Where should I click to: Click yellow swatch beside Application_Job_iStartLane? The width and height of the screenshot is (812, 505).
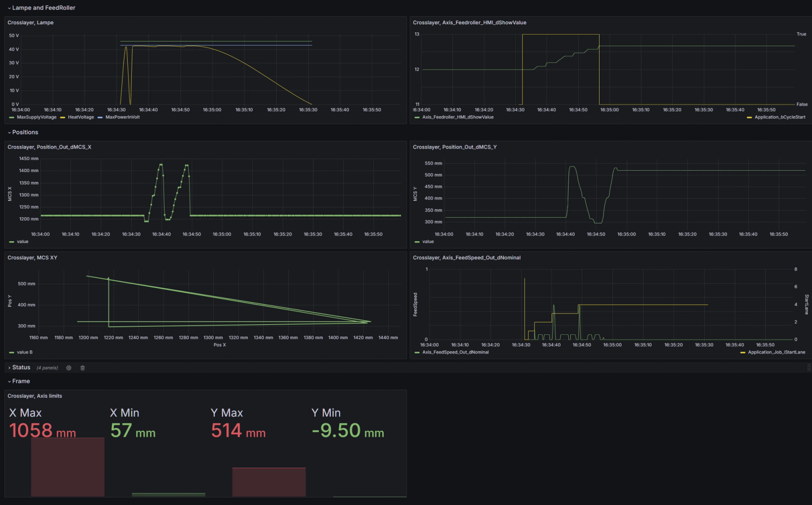point(743,352)
